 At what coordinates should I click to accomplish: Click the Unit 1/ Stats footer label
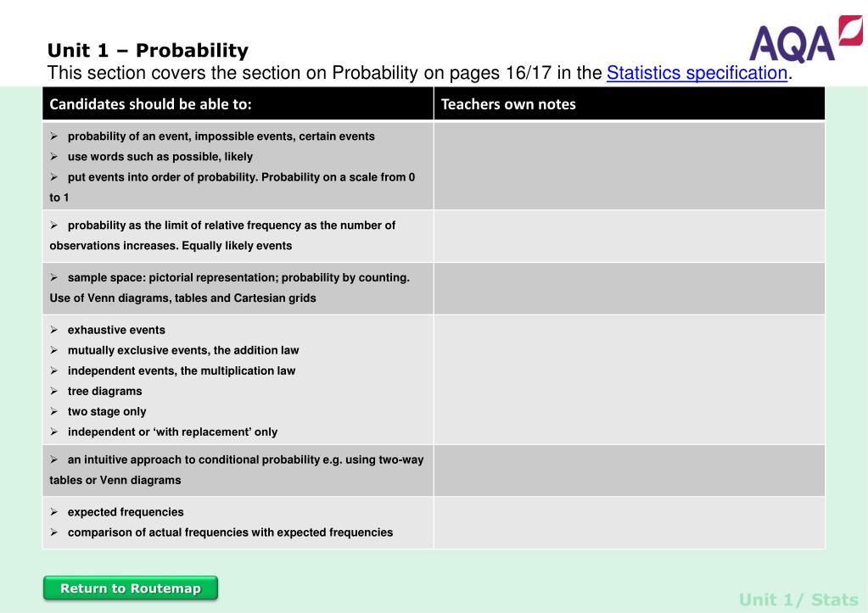[x=798, y=599]
